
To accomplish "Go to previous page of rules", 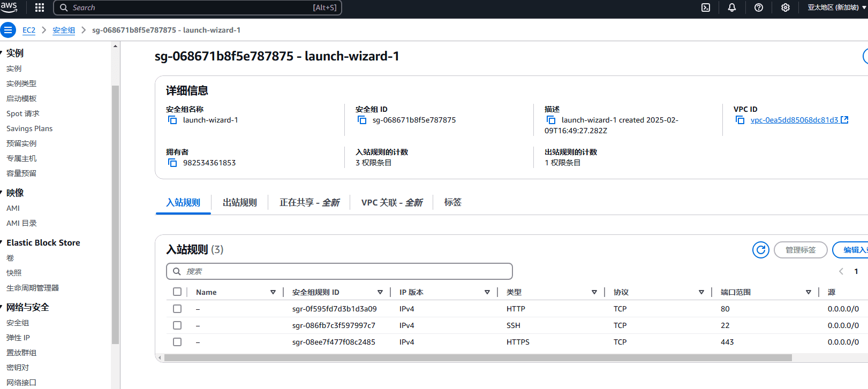I will tap(841, 271).
